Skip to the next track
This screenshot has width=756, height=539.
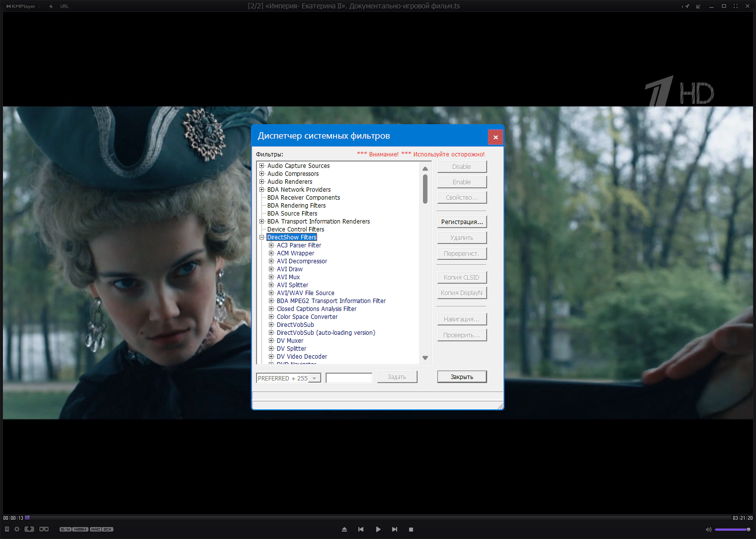(x=395, y=530)
